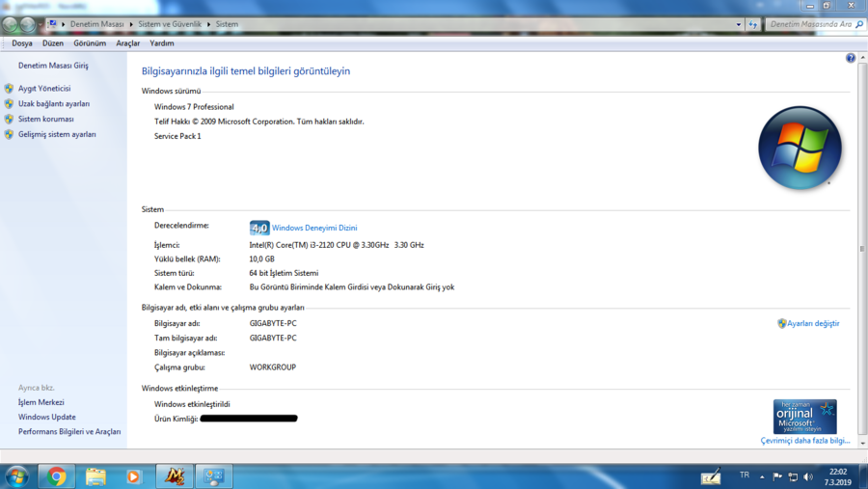Open the blue Help question mark icon
Screen dimensions: 868x489
pyautogui.click(x=851, y=58)
